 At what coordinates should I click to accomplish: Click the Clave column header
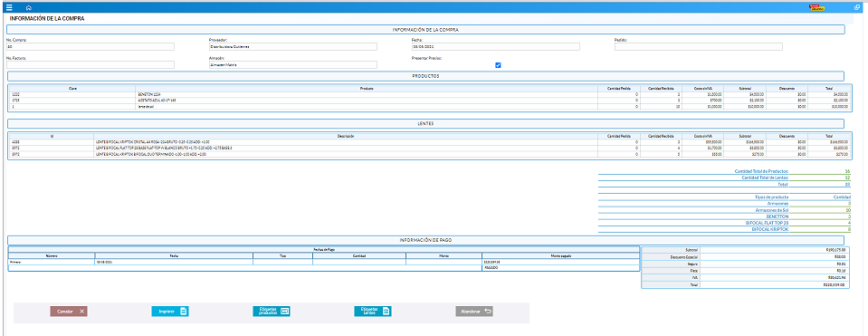[x=72, y=88]
